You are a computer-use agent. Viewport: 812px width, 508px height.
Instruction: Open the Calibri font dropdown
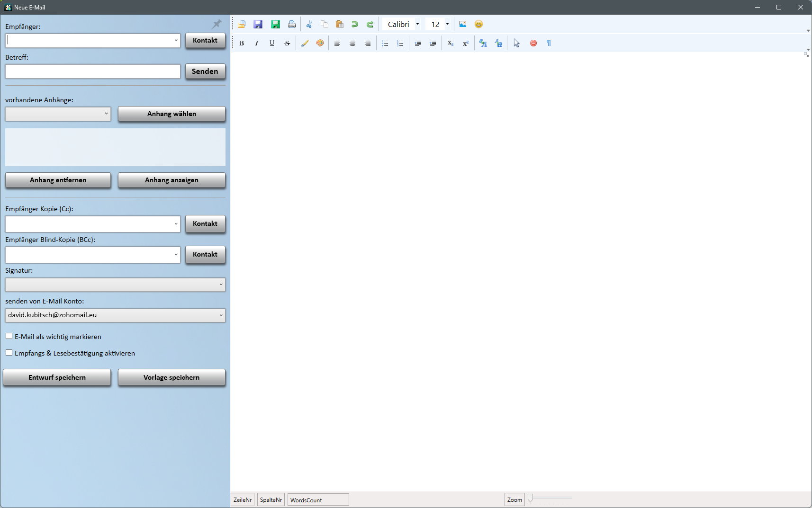tap(417, 25)
